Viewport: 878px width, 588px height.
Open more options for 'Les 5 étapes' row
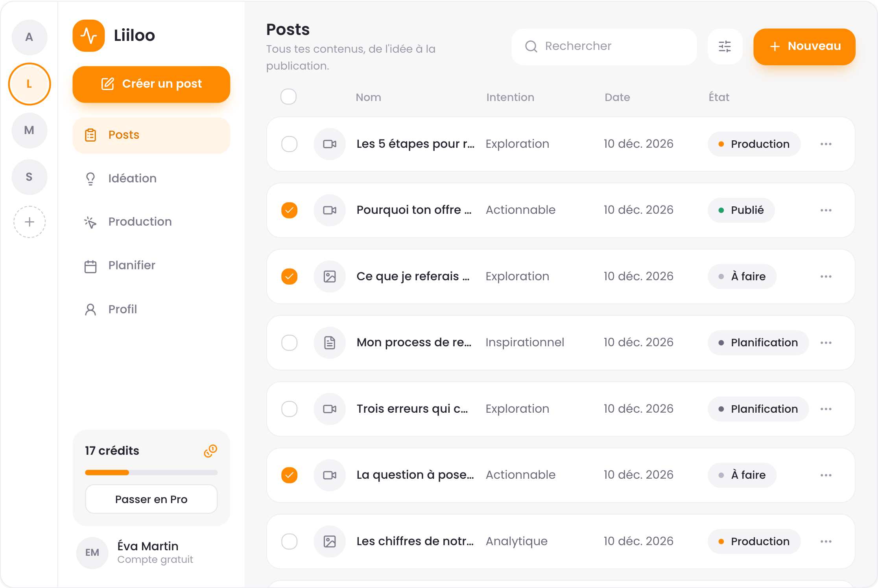pyautogui.click(x=826, y=144)
